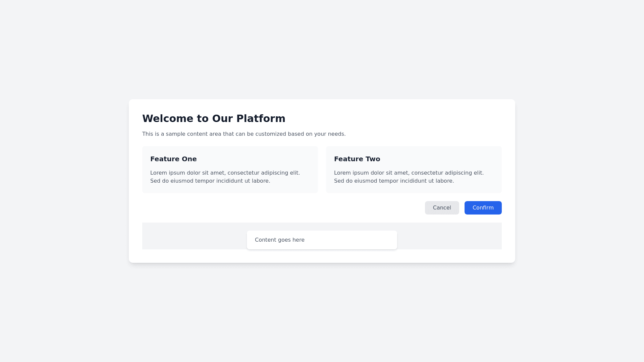Select the "Feature Two" card title
This screenshot has height=362, width=644.
click(x=357, y=159)
